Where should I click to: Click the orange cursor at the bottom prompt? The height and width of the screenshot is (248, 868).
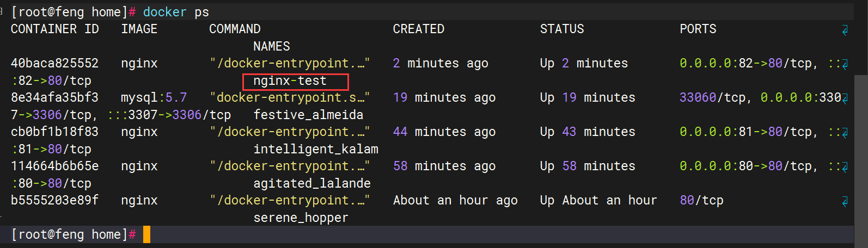146,235
